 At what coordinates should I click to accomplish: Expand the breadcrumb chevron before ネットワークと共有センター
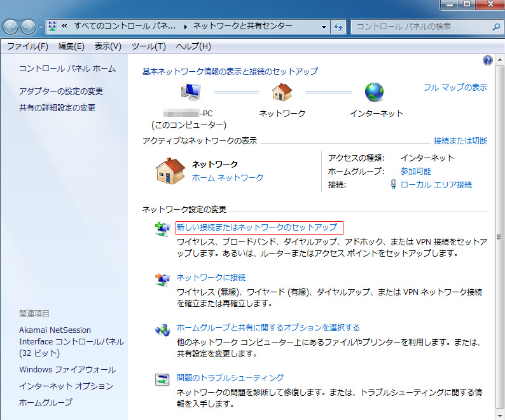(186, 27)
